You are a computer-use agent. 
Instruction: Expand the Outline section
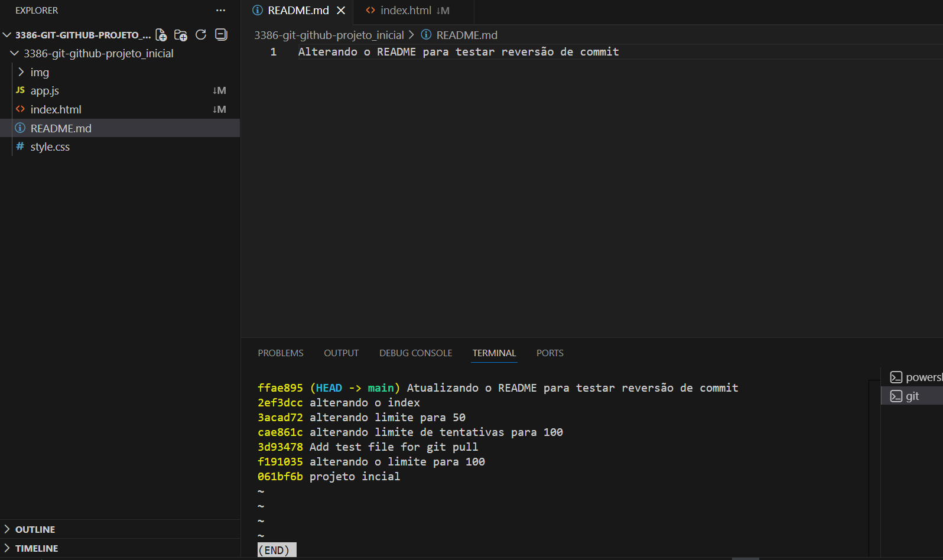point(35,529)
